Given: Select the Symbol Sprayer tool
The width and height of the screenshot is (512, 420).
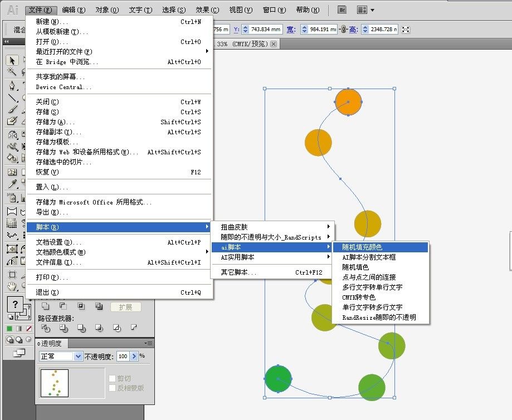Looking at the screenshot, I should (12, 198).
